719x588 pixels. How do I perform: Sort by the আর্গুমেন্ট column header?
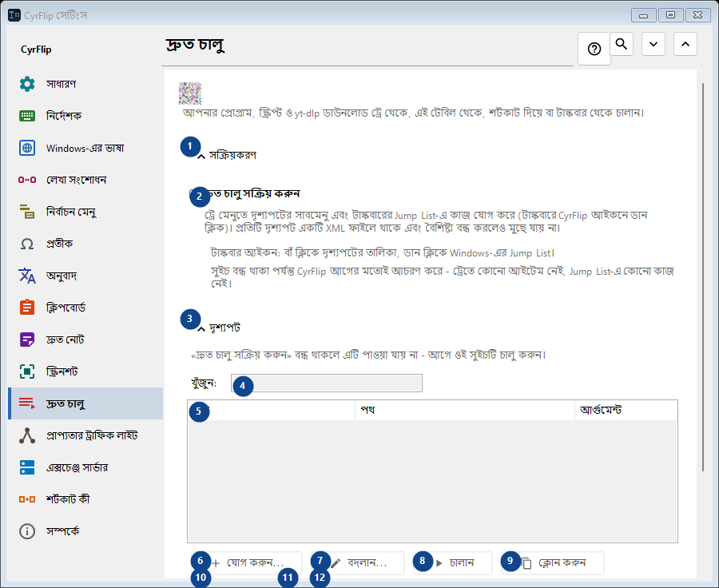(x=626, y=410)
